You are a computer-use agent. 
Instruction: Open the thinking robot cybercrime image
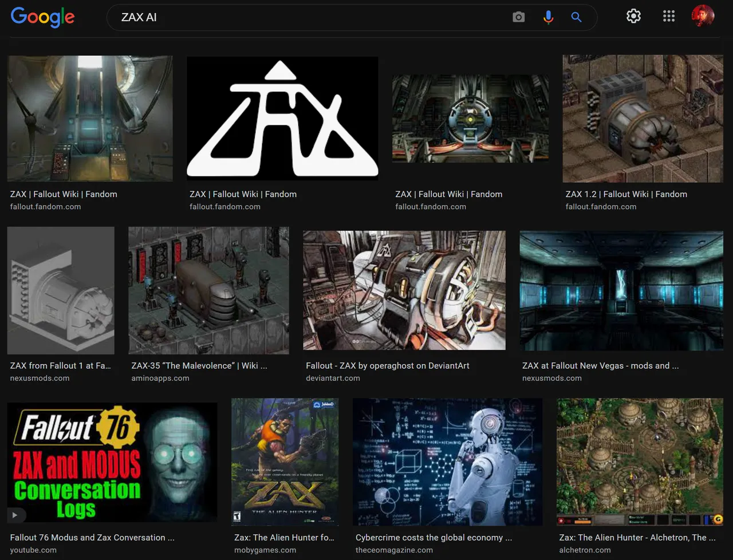pos(447,462)
